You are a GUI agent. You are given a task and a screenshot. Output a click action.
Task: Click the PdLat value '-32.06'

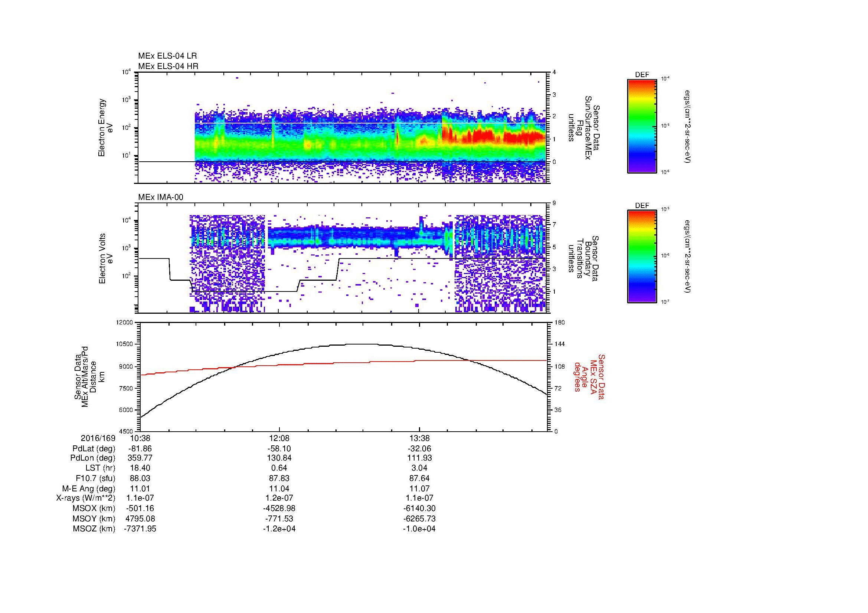coord(419,449)
